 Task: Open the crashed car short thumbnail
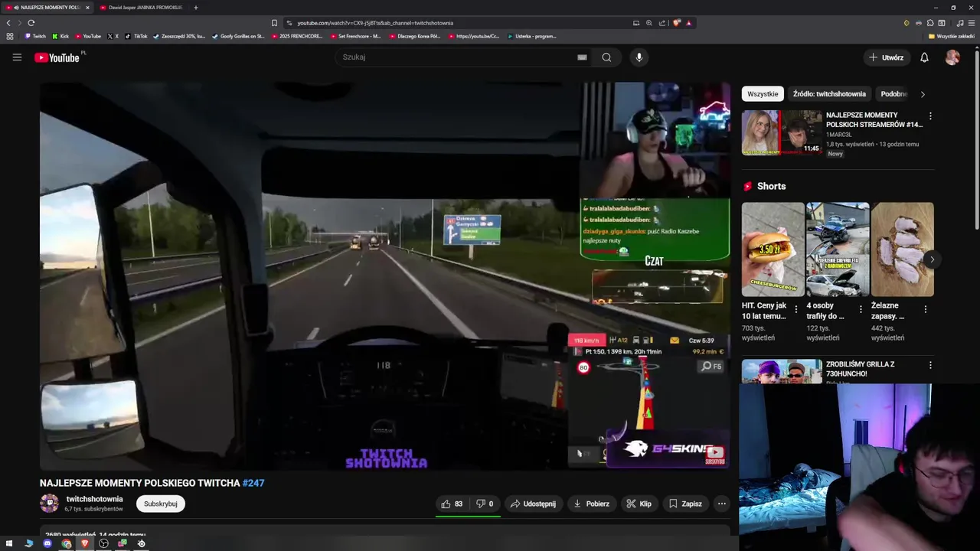[838, 249]
